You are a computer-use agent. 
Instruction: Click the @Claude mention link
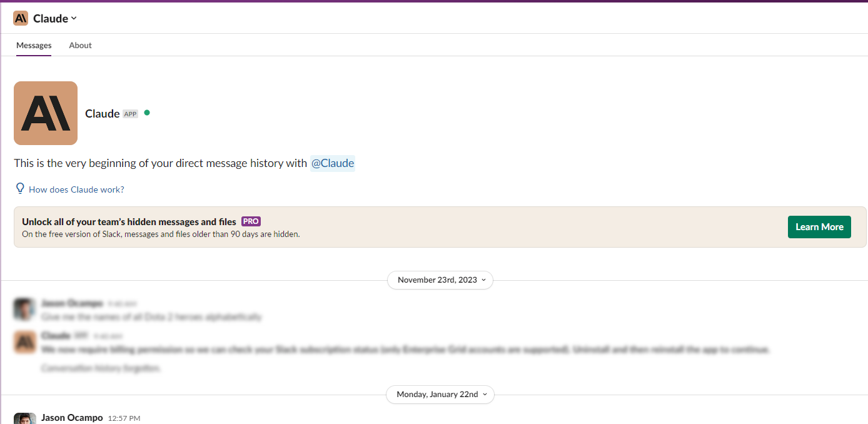(x=333, y=163)
